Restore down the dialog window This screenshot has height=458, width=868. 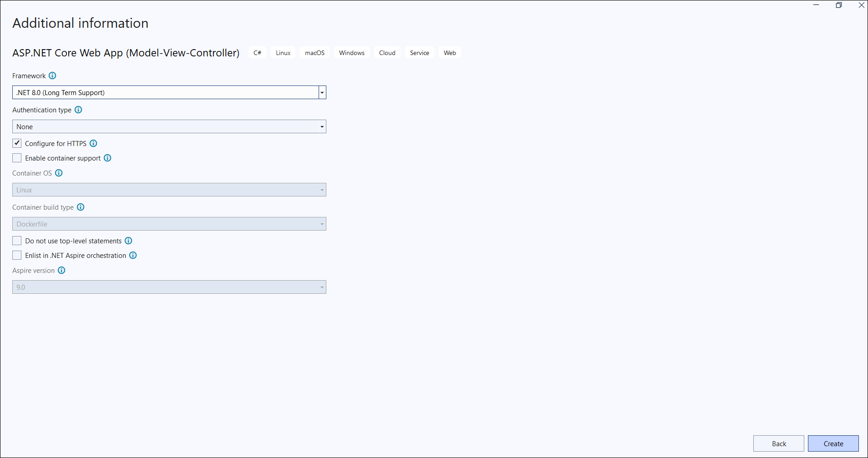839,5
